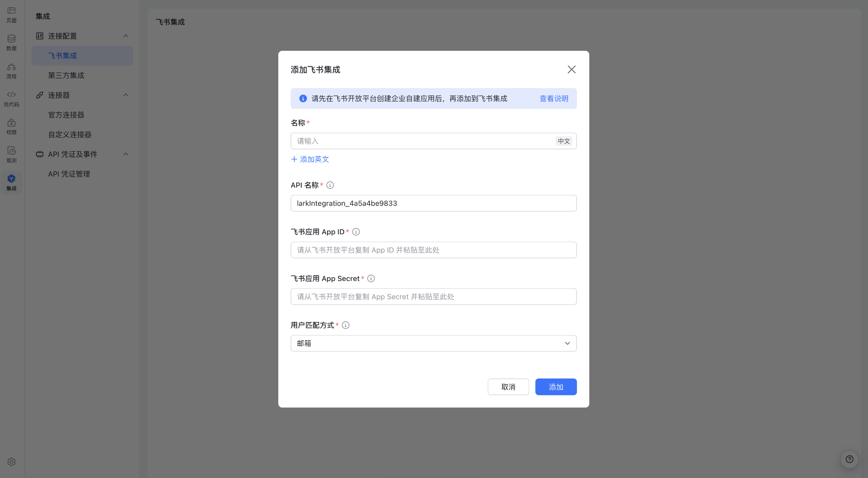Click the 连接配置 group icon
Screen dimensions: 868x478
[x=40, y=36]
